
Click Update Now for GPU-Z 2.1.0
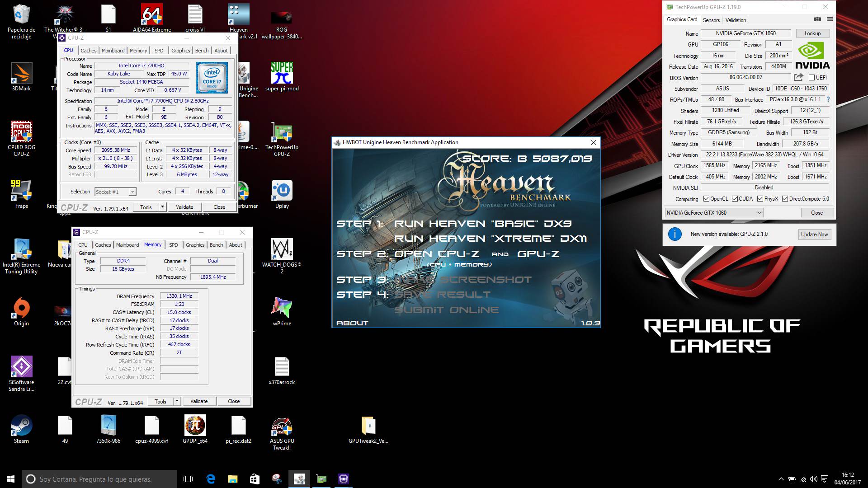814,235
